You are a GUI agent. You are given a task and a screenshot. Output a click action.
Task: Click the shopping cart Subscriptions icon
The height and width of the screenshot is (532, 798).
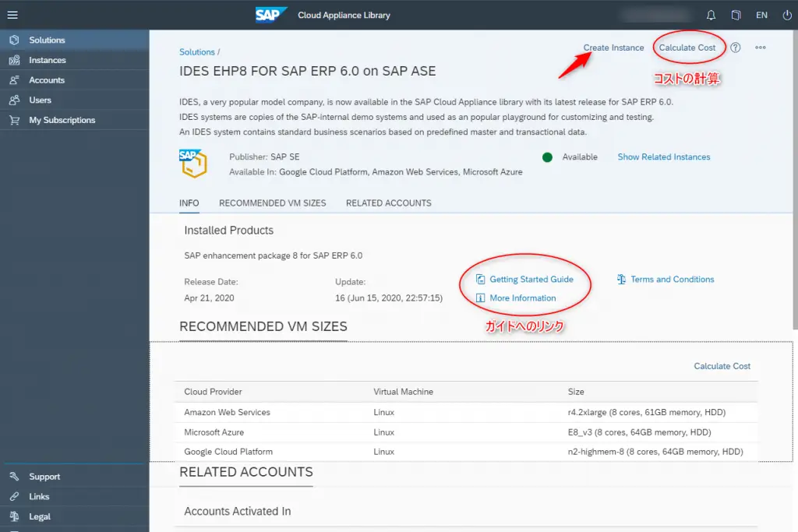point(14,120)
